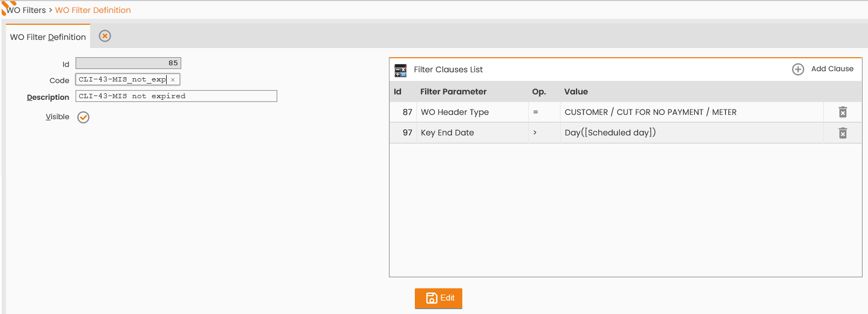Image resolution: width=868 pixels, height=314 pixels.
Task: Click the Id field showing 85
Action: tap(128, 63)
